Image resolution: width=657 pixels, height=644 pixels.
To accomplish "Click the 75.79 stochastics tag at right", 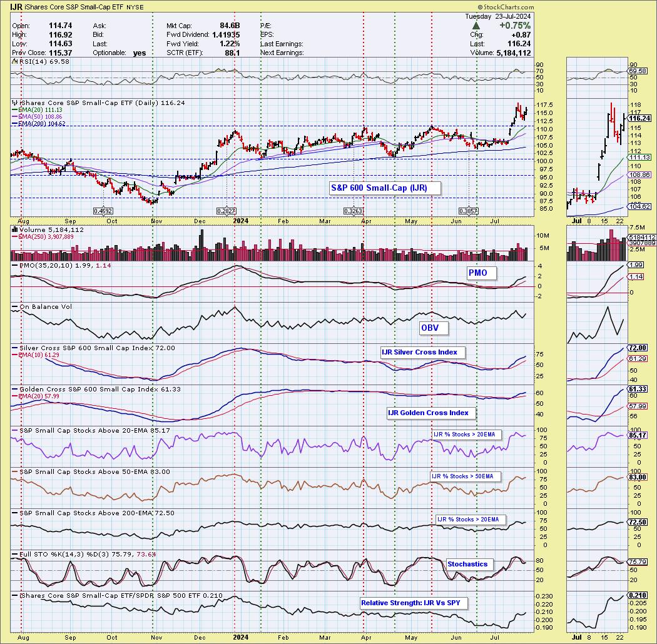I will click(x=638, y=562).
